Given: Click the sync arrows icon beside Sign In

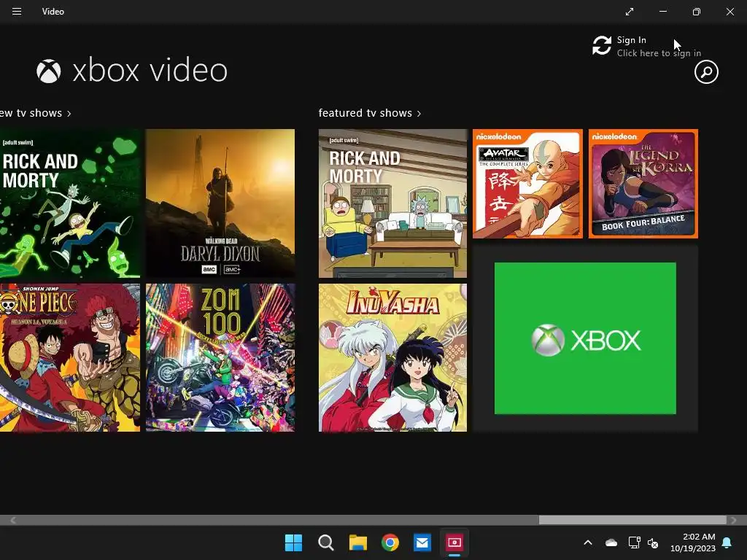Looking at the screenshot, I should pos(602,46).
